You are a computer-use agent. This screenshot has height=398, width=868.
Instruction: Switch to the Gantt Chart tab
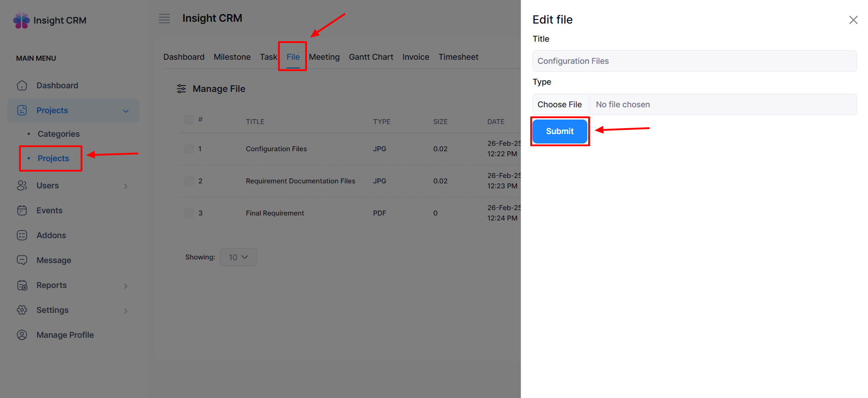click(x=371, y=57)
